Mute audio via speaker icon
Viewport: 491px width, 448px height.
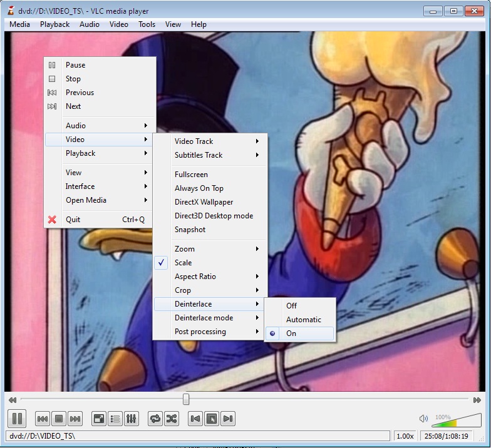(423, 419)
